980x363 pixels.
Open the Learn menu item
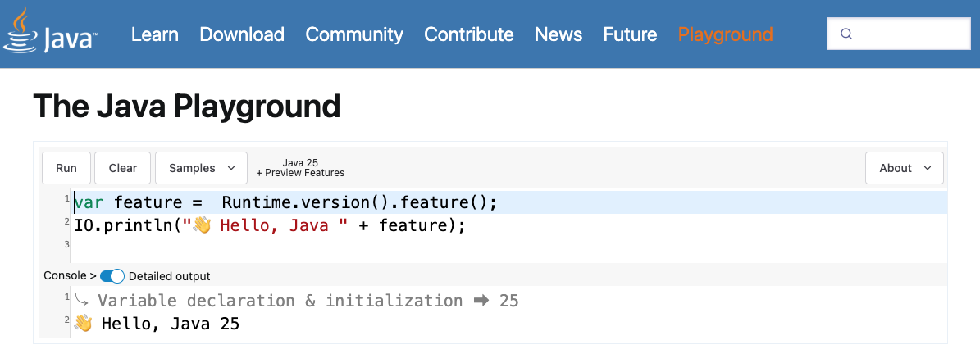pyautogui.click(x=155, y=34)
